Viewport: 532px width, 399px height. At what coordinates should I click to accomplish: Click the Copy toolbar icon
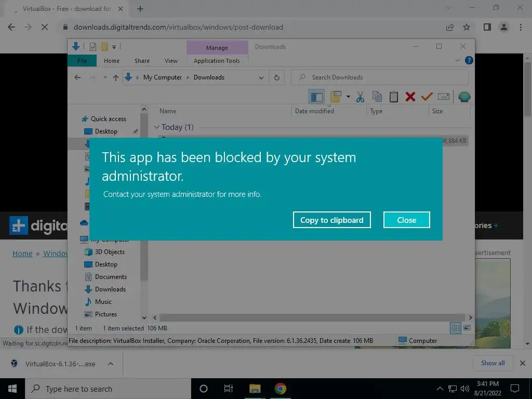click(x=377, y=97)
